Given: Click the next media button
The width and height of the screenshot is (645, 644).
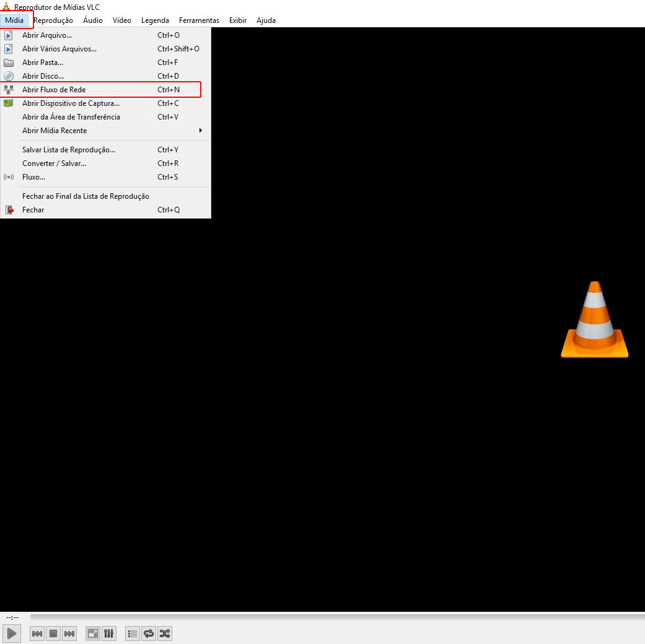Looking at the screenshot, I should click(69, 633).
